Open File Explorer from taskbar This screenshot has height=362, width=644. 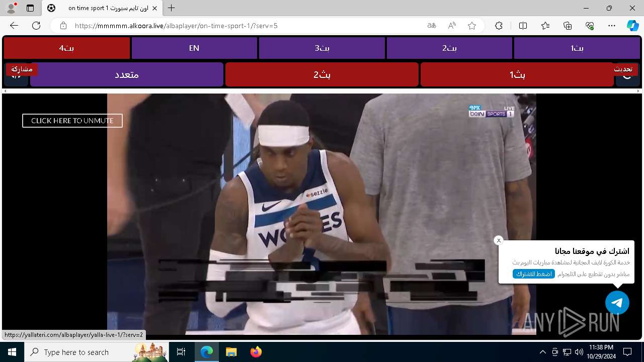pos(231,352)
